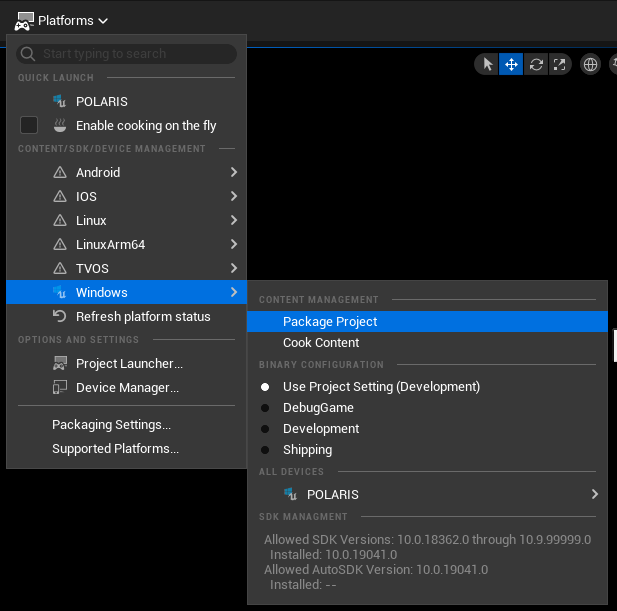Open Packaging Settings
The width and height of the screenshot is (617, 611).
point(111,425)
